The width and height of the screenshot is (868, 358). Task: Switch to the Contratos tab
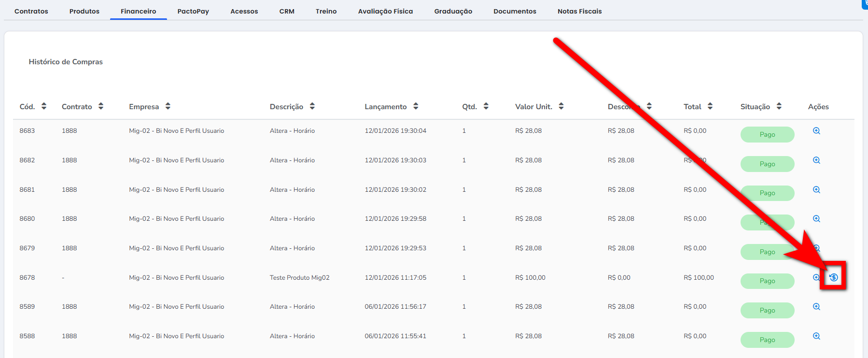click(31, 11)
